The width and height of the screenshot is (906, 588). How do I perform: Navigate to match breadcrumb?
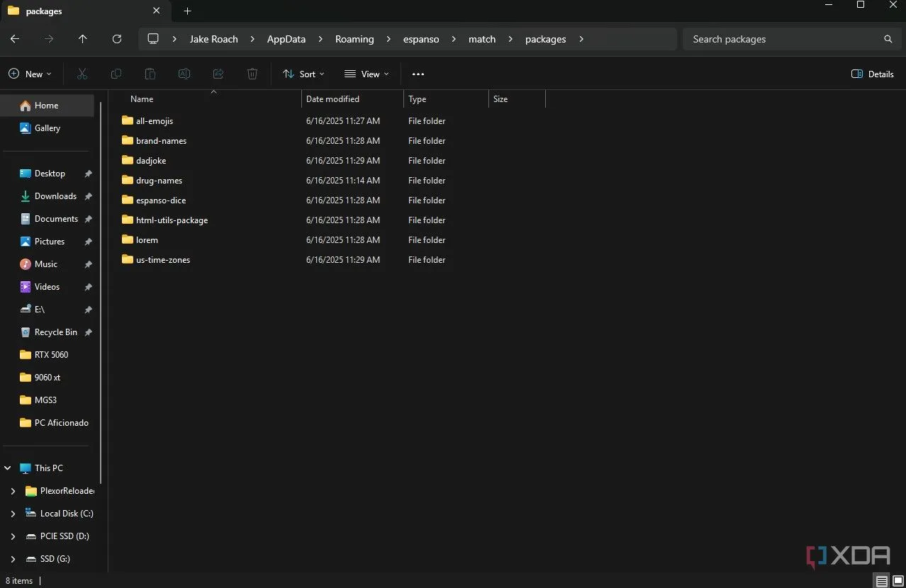[x=482, y=39]
